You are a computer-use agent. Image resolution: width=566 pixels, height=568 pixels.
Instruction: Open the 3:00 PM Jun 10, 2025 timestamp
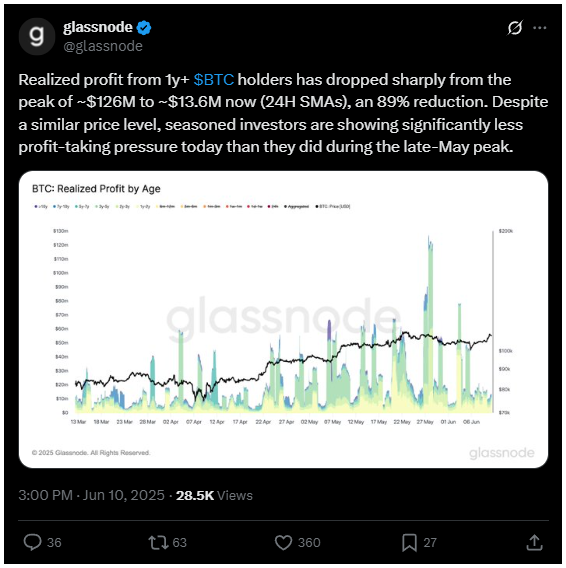[x=91, y=495]
